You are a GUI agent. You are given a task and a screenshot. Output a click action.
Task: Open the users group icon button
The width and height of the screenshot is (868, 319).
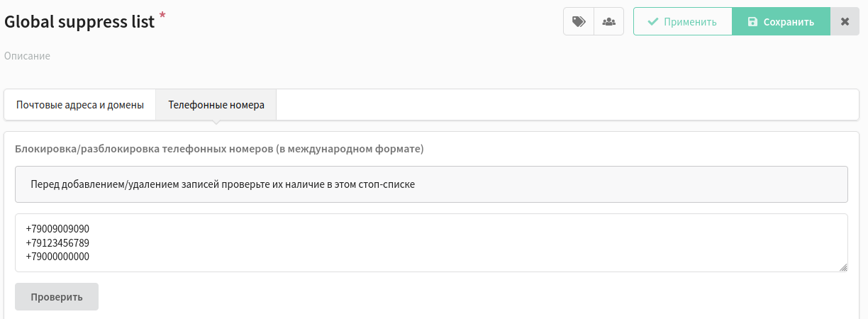[608, 21]
